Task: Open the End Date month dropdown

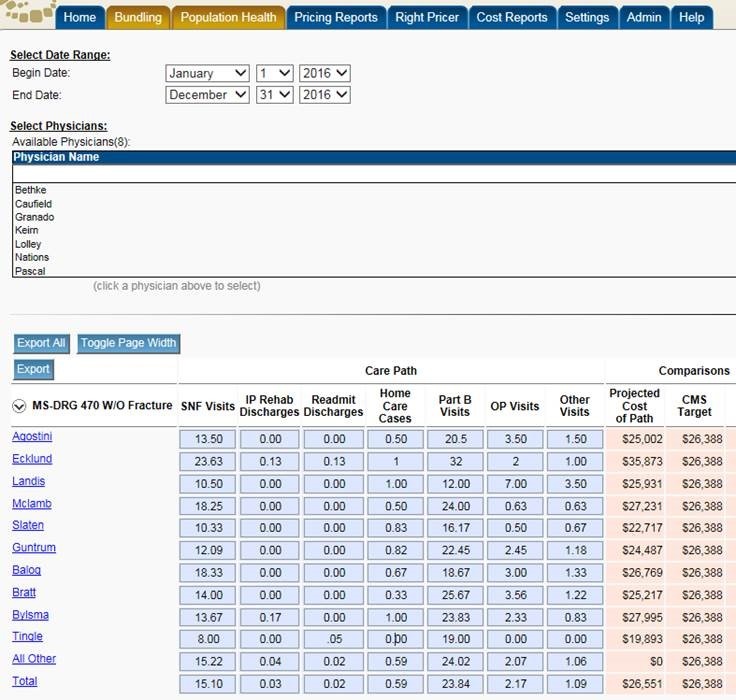Action: pyautogui.click(x=207, y=95)
